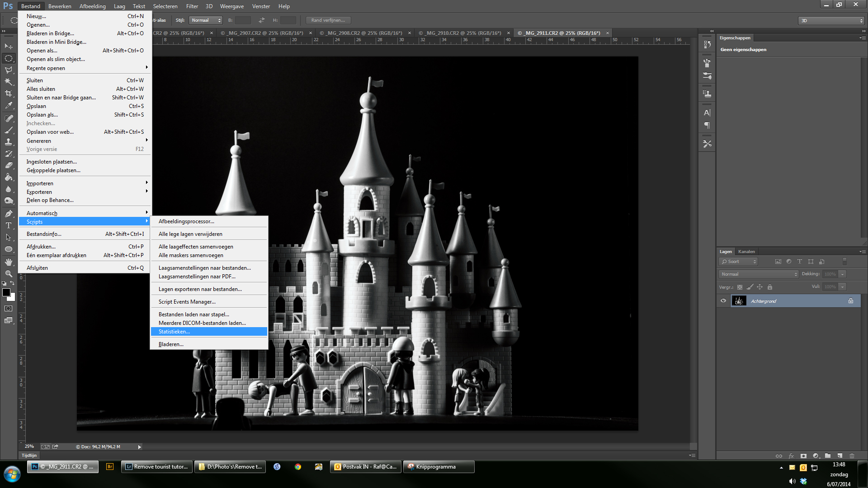Open the Stijl dropdown set to Normaal

click(206, 20)
